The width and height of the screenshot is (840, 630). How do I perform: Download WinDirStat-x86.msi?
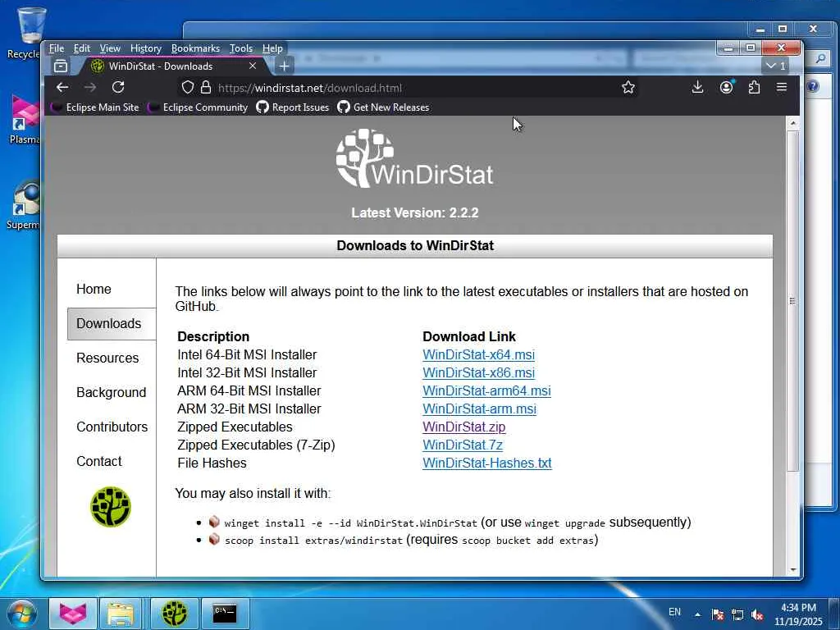[x=478, y=373]
